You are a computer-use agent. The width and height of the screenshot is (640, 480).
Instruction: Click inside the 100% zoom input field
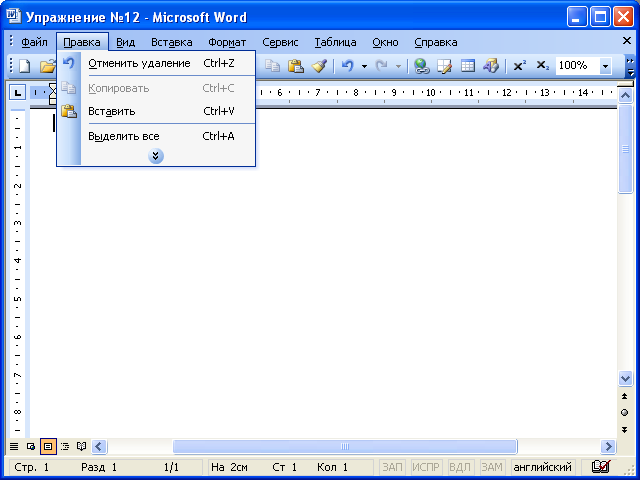click(576, 66)
